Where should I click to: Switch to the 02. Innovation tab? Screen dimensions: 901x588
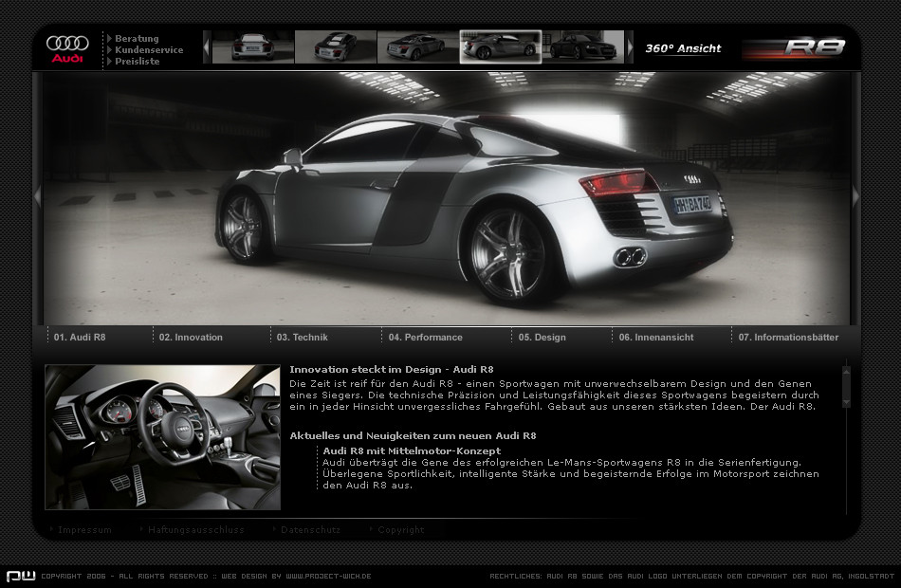[x=191, y=338]
